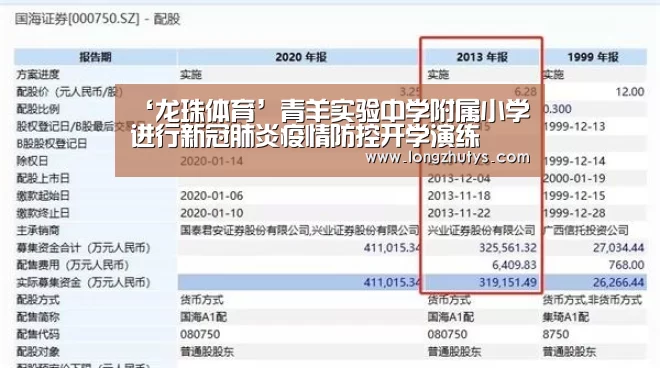Click the 27,034.44 total funds cell
The width and height of the screenshot is (660, 368).
click(x=619, y=248)
